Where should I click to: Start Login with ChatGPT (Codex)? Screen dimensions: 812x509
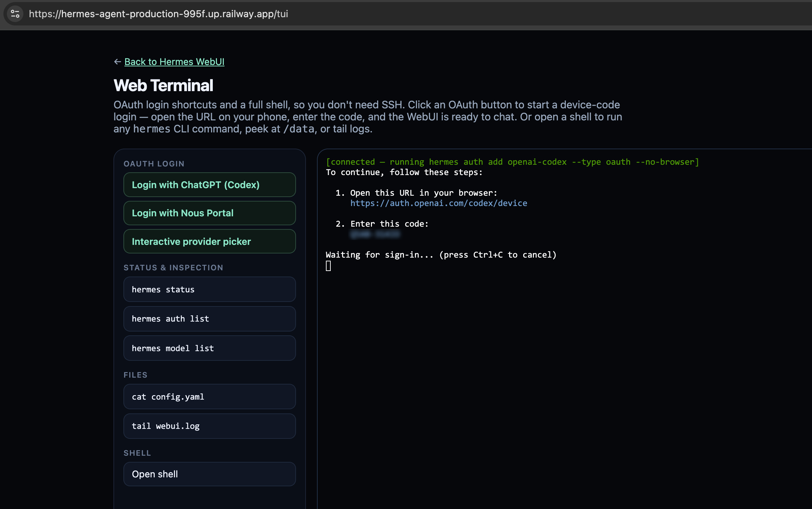click(209, 185)
